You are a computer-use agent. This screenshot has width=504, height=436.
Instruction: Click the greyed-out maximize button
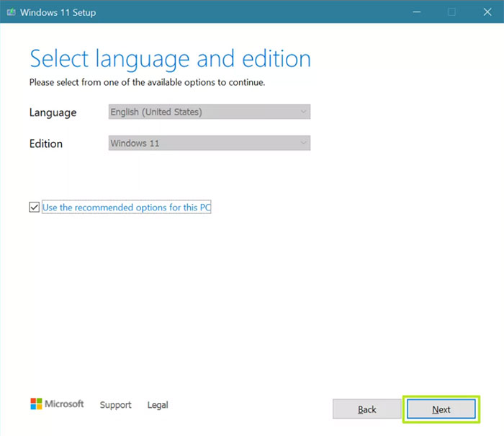pyautogui.click(x=451, y=12)
